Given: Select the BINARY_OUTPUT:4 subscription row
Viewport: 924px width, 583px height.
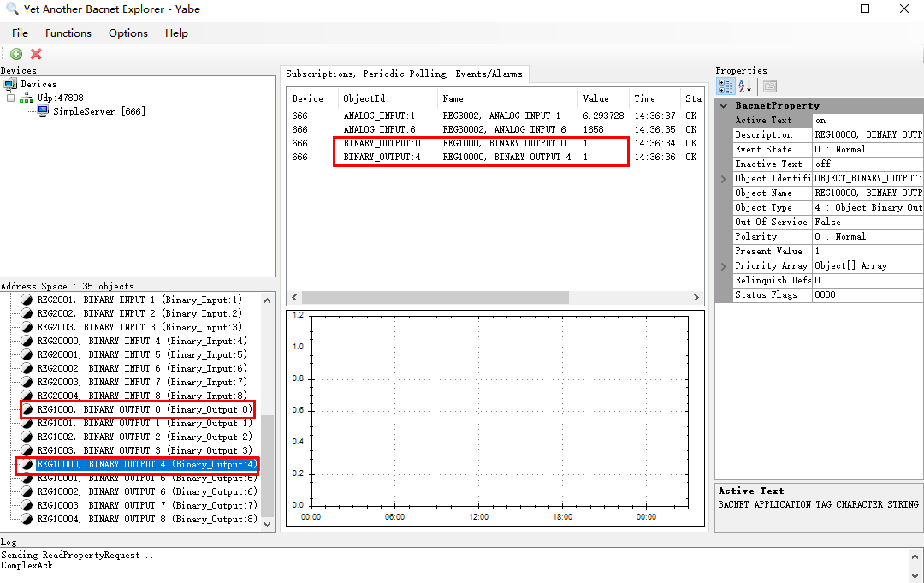Looking at the screenshot, I should [x=494, y=158].
